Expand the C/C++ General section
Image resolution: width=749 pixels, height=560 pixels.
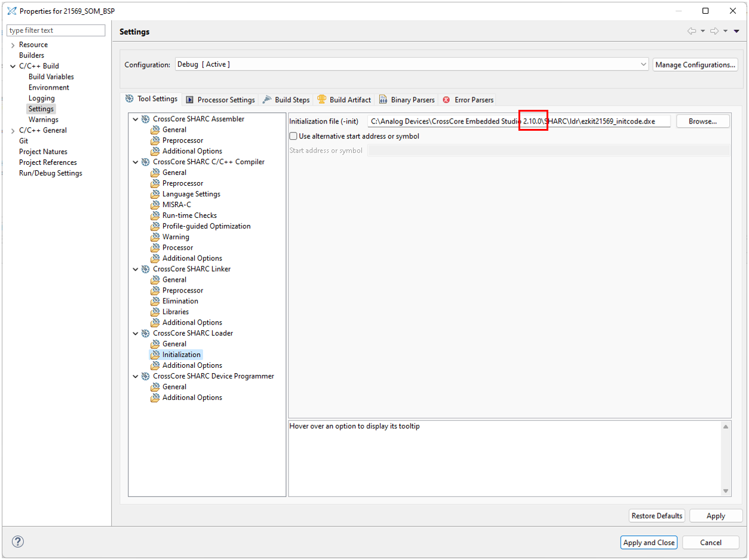[x=13, y=130]
